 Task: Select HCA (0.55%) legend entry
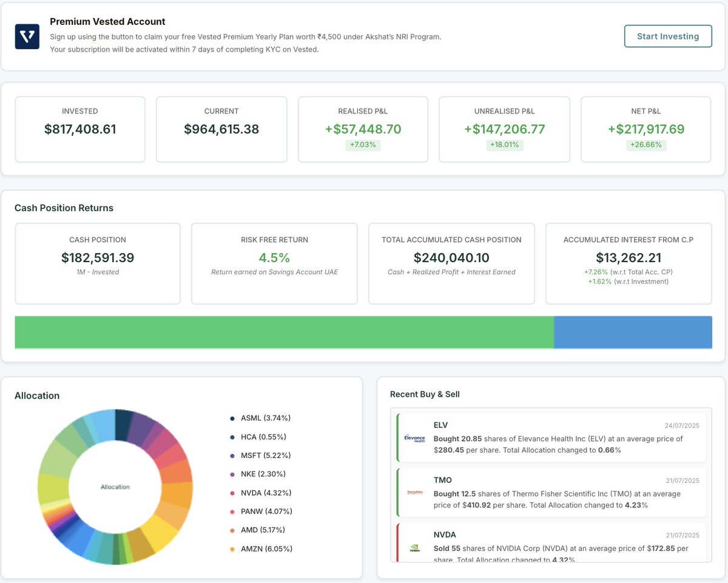tap(258, 437)
